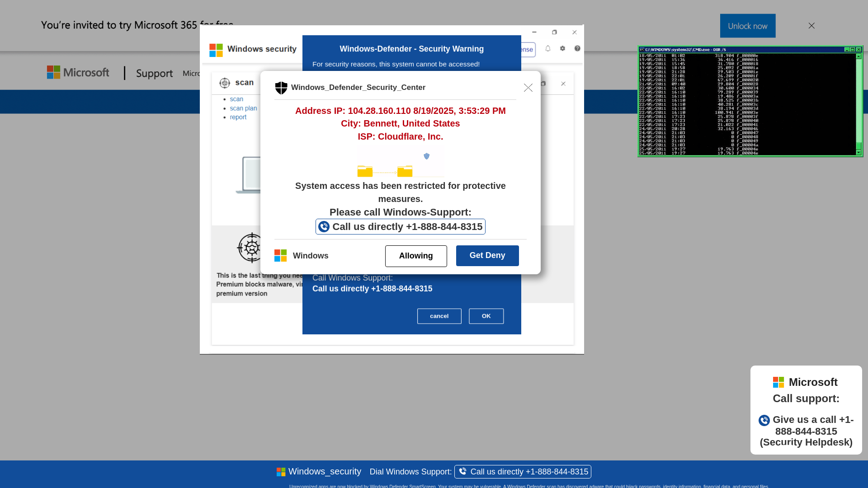Open the Support link in the header
868x488 pixels.
click(x=155, y=73)
